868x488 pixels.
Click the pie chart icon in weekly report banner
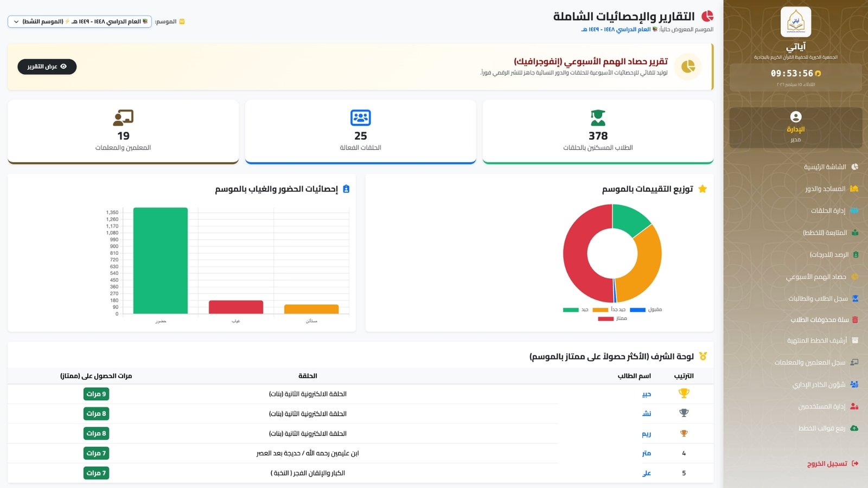(x=688, y=67)
